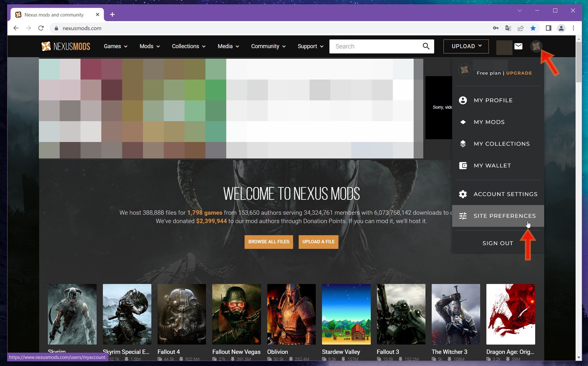Expand the Mods dropdown menu
588x366 pixels.
(149, 46)
